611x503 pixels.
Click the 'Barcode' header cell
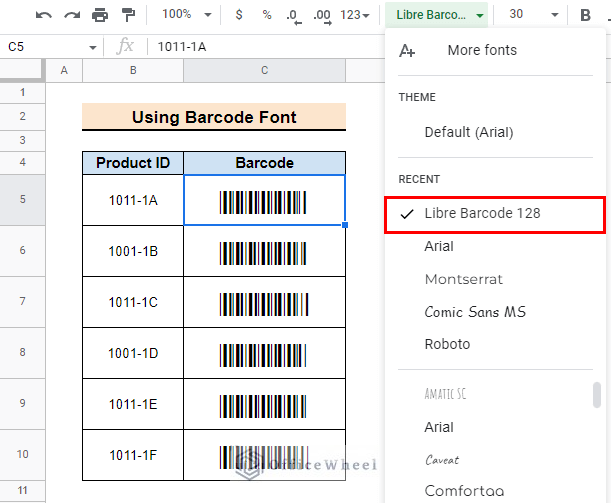point(264,163)
